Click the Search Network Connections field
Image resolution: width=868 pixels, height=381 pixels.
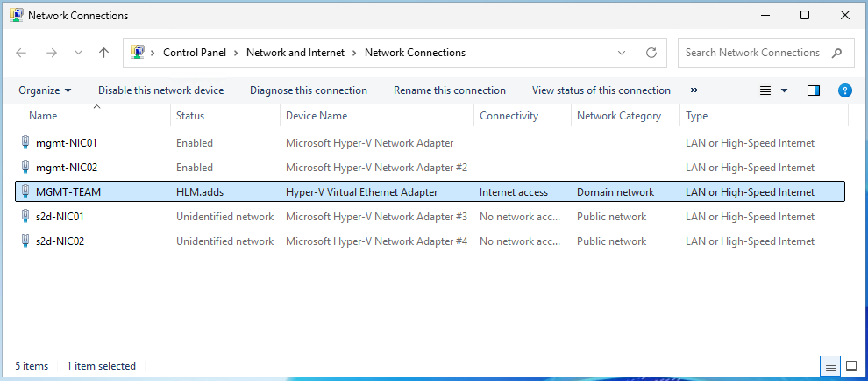[754, 53]
